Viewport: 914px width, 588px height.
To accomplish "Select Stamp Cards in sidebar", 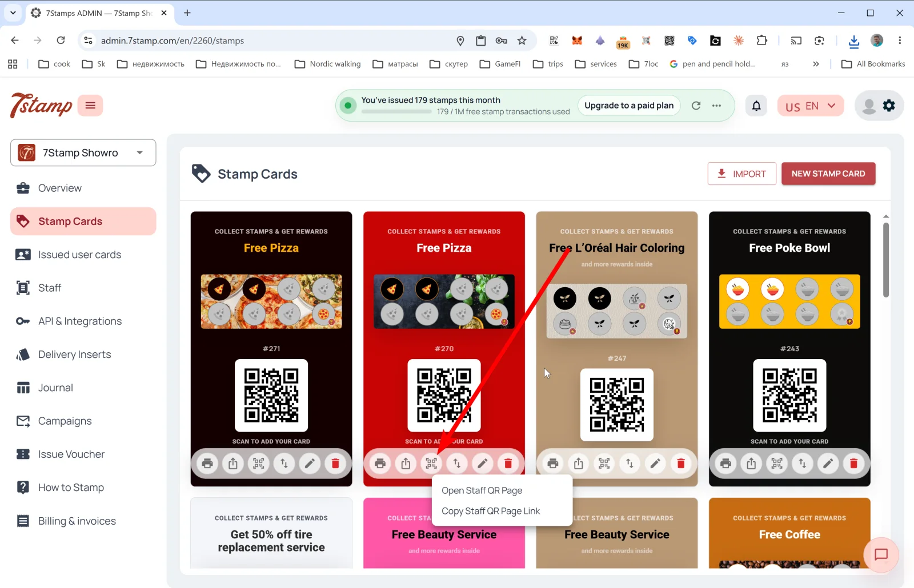I will (x=83, y=221).
